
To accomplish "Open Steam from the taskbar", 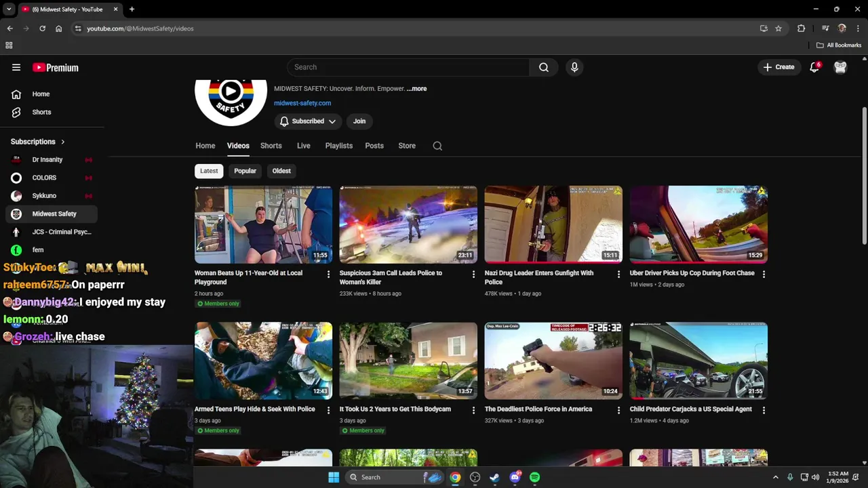I will pyautogui.click(x=495, y=477).
